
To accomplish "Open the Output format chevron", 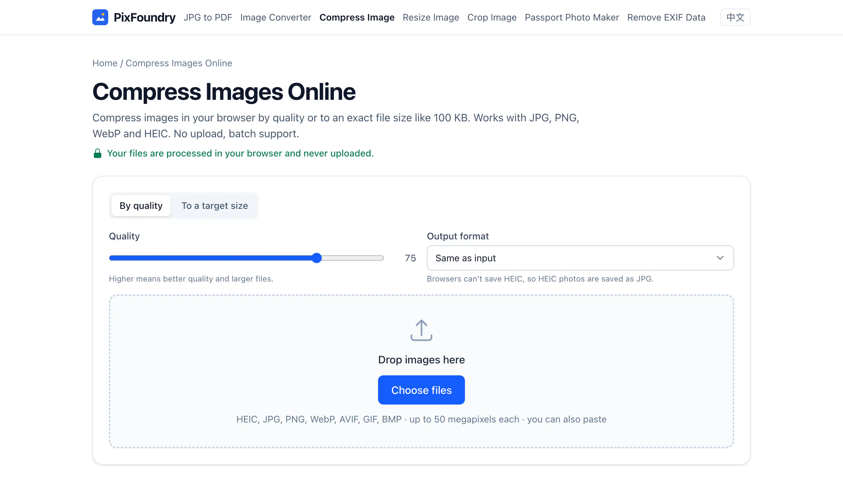I will tap(720, 258).
